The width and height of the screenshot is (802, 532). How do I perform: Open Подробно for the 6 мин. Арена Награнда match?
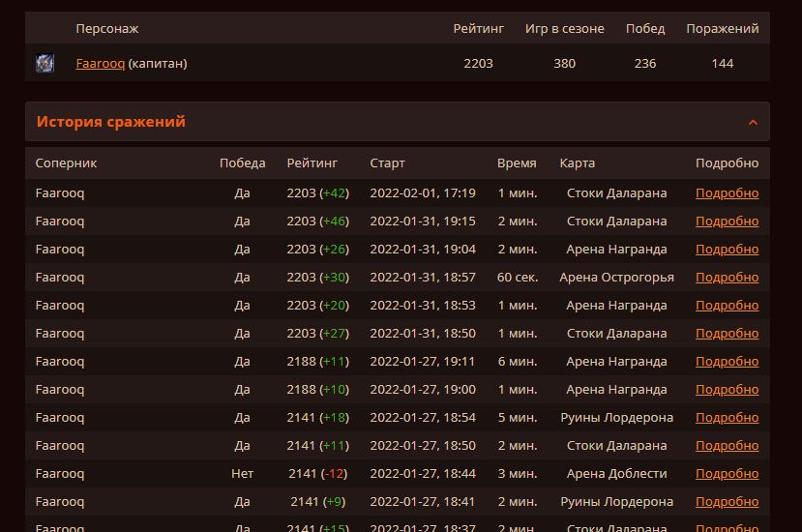(727, 362)
